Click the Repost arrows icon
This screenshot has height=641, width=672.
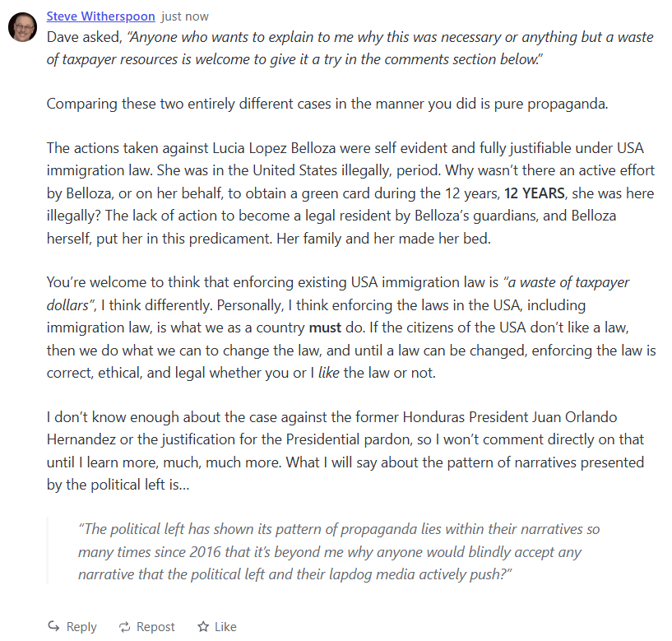tap(125, 627)
